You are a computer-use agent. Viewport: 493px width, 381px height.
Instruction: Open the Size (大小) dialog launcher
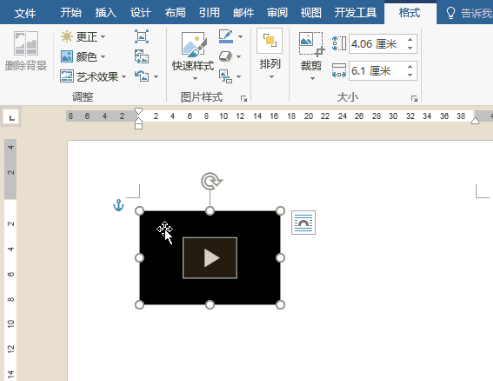pos(414,98)
